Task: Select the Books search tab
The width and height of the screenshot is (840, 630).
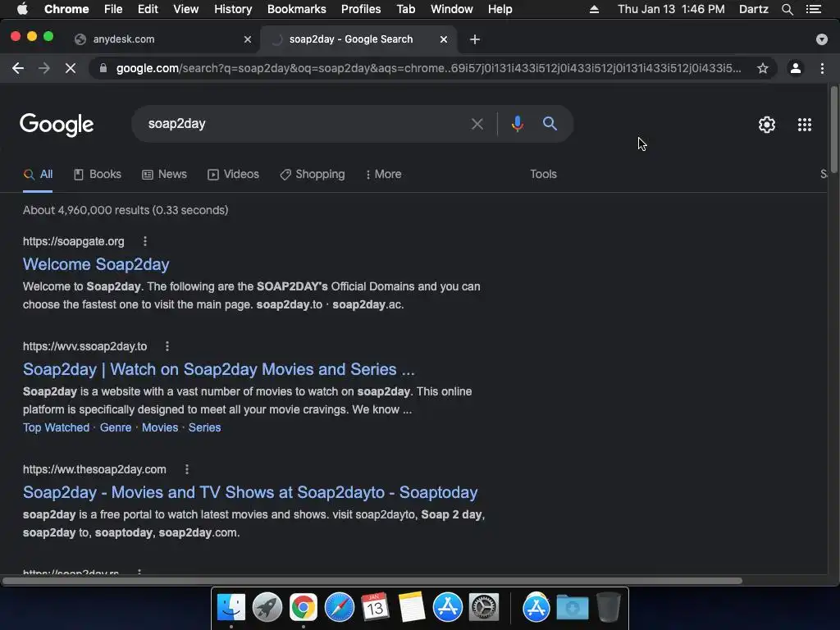Action: click(98, 174)
